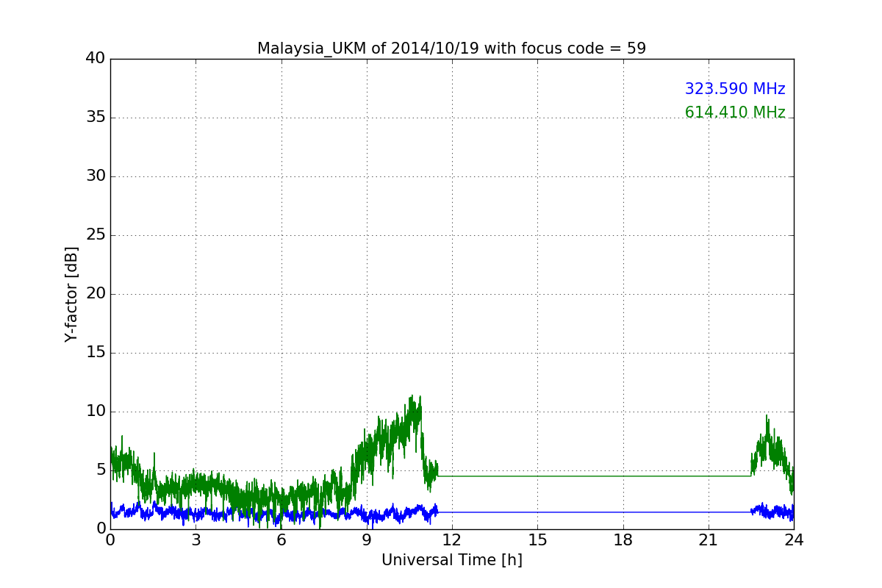Click the x-axis tick label '21'
The height and width of the screenshot is (588, 882).
tap(709, 539)
